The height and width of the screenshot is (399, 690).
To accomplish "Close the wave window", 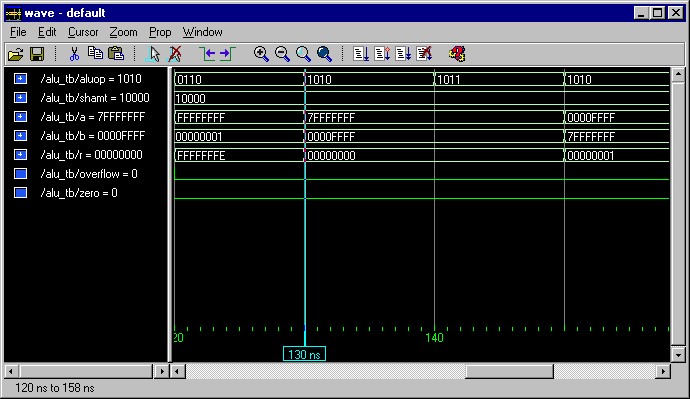I will point(675,13).
